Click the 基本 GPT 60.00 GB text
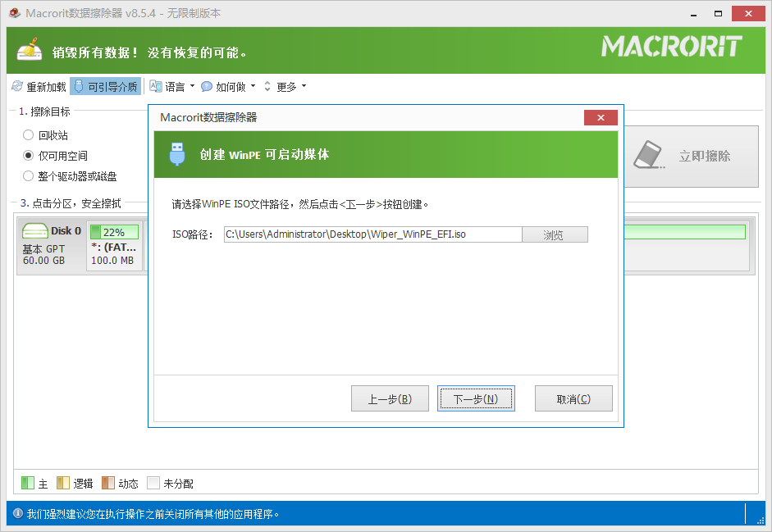772x532 pixels. pyautogui.click(x=43, y=254)
